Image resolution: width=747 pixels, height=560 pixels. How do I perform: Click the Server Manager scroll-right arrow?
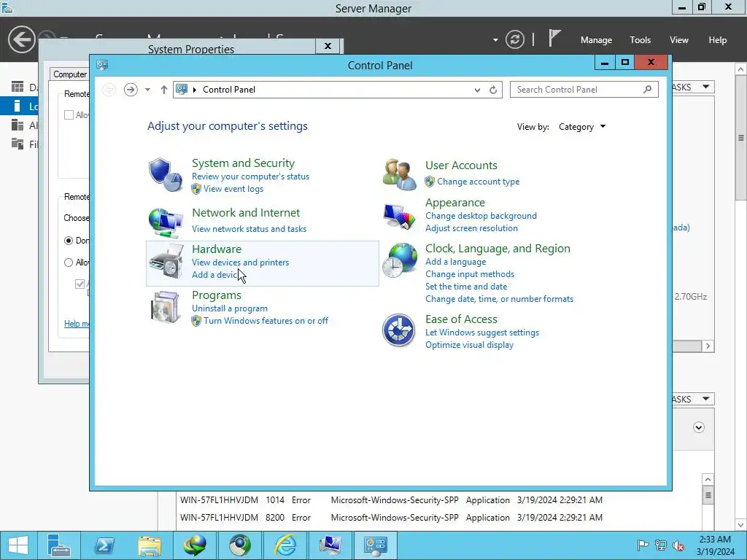(x=708, y=346)
